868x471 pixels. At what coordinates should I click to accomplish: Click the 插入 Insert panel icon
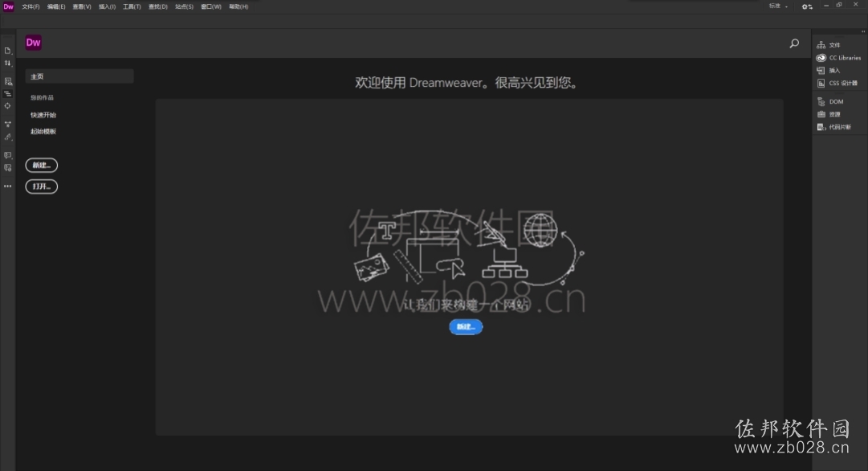[821, 71]
